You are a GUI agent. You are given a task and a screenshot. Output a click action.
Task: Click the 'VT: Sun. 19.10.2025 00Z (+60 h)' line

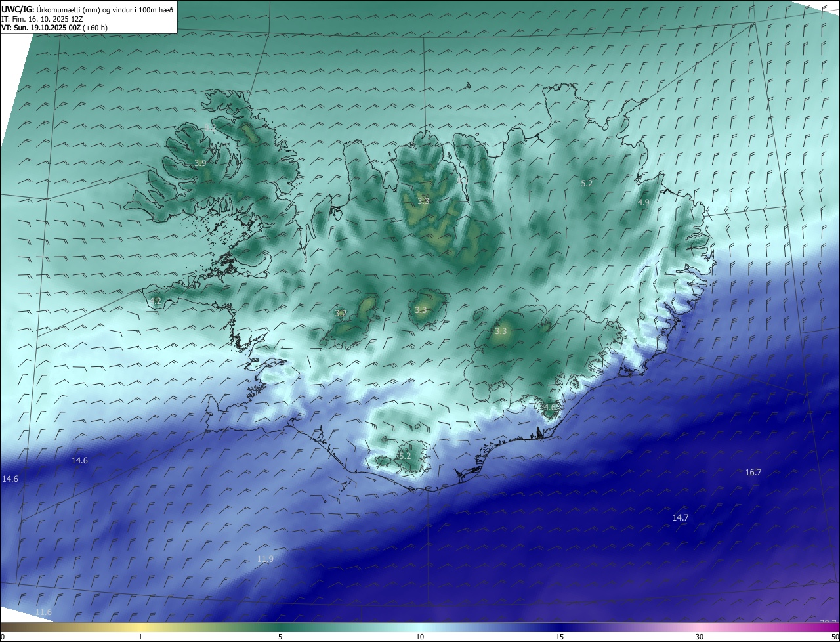(54, 28)
